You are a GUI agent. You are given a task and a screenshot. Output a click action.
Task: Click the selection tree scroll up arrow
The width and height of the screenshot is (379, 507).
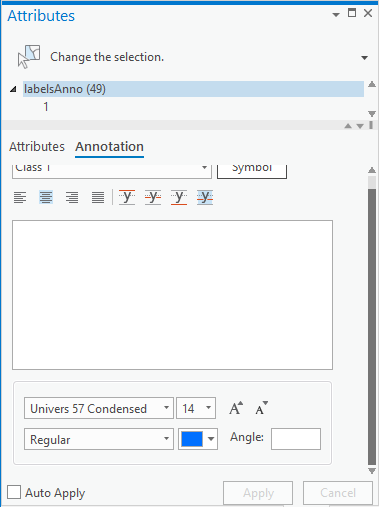point(372,84)
